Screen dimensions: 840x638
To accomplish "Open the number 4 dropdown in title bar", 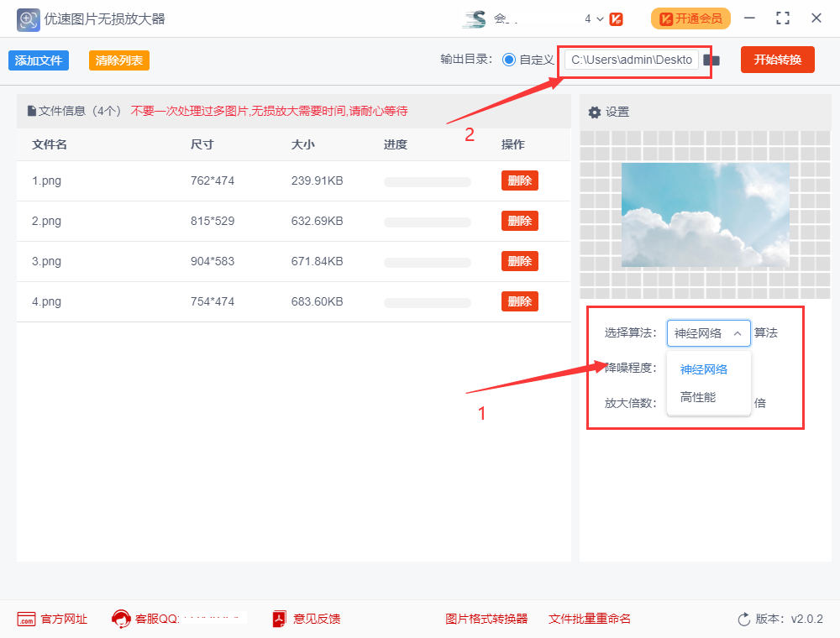I will (x=594, y=18).
